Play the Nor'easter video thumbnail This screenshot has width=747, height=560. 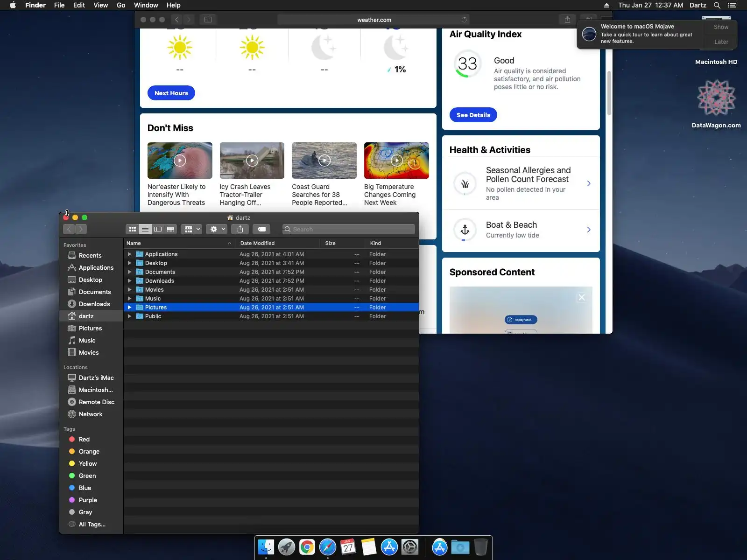(x=180, y=161)
